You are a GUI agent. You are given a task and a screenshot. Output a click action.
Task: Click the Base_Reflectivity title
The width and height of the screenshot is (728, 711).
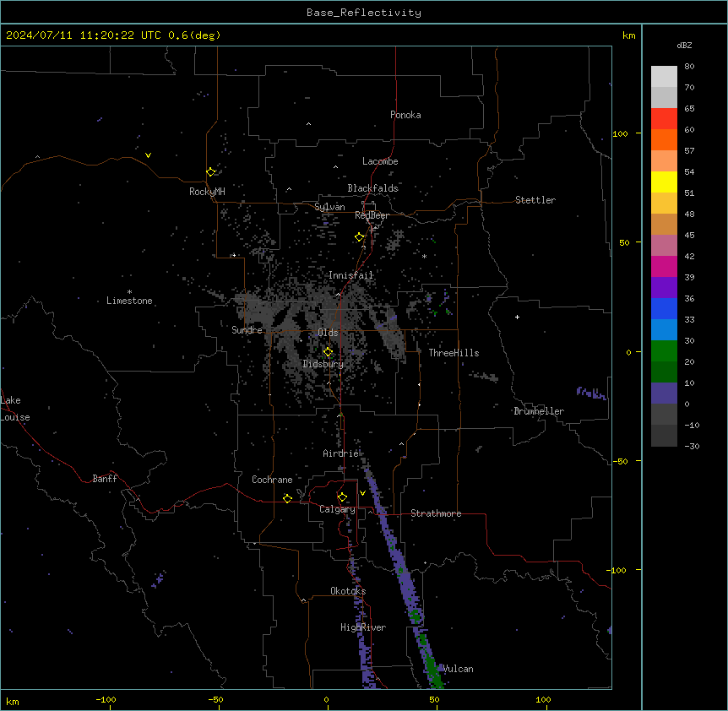pyautogui.click(x=364, y=13)
